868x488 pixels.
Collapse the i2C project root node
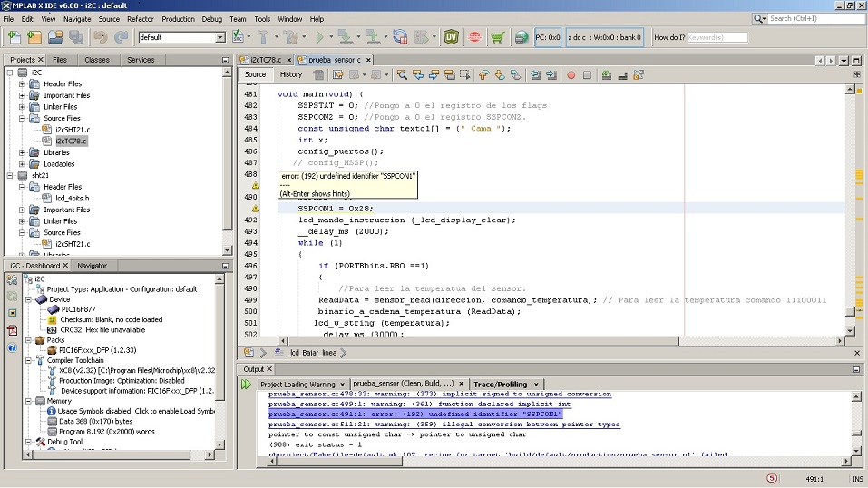click(10, 73)
